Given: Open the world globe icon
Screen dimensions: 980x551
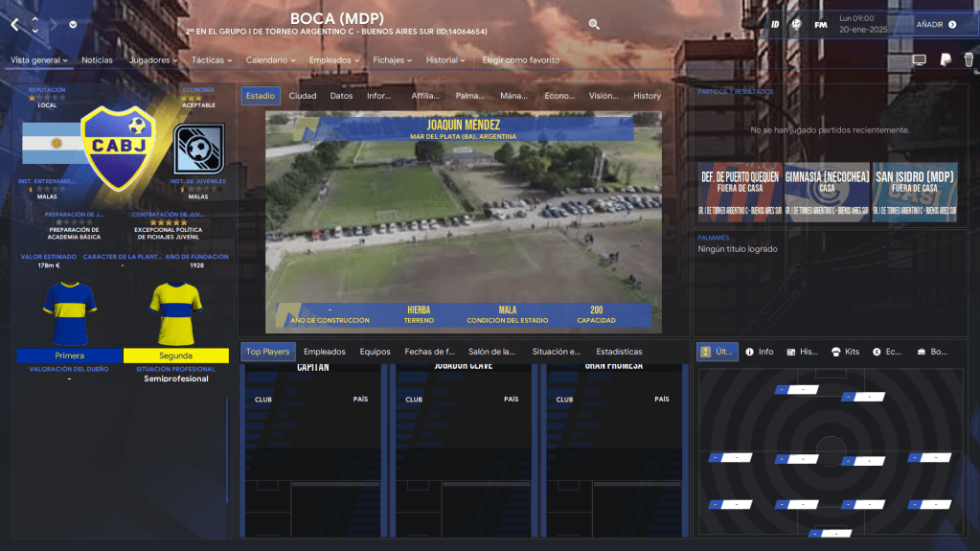Looking at the screenshot, I should [x=797, y=24].
